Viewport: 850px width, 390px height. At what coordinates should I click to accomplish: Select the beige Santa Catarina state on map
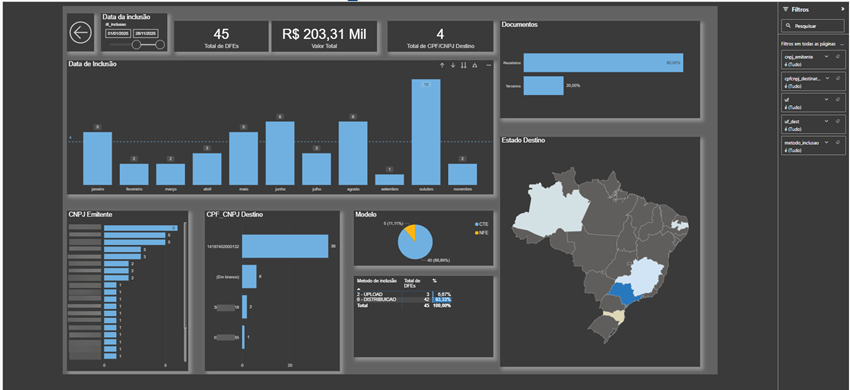(x=616, y=316)
